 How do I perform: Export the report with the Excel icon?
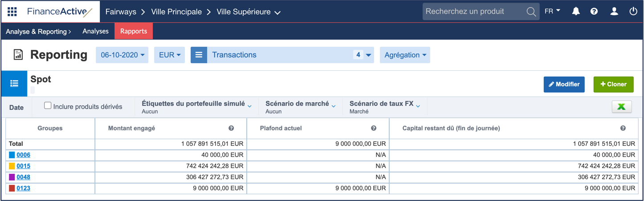click(622, 107)
